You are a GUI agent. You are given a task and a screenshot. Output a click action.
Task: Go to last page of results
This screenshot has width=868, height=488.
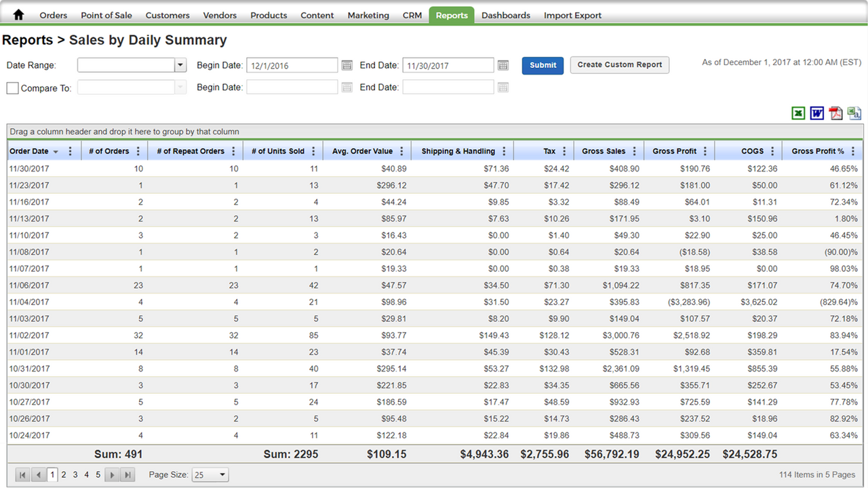127,475
